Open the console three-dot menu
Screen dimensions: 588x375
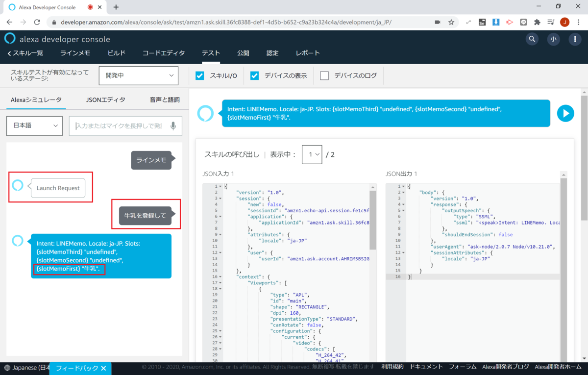[575, 40]
